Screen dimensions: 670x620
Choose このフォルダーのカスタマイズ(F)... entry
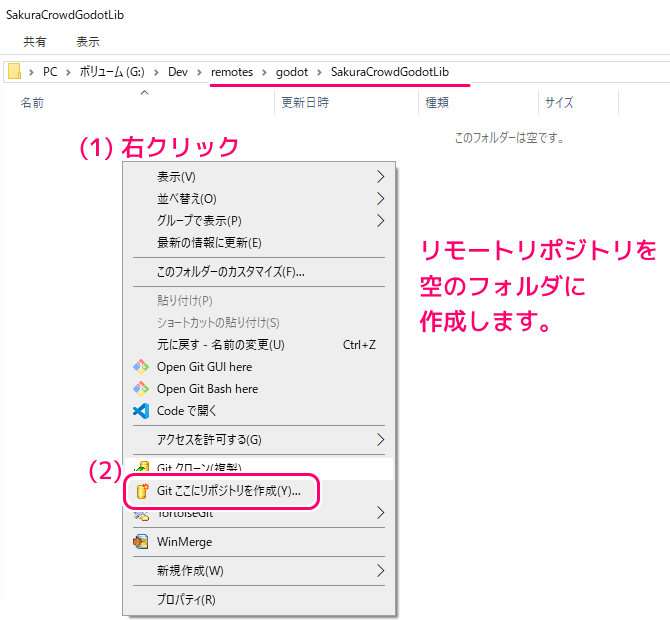click(x=230, y=271)
